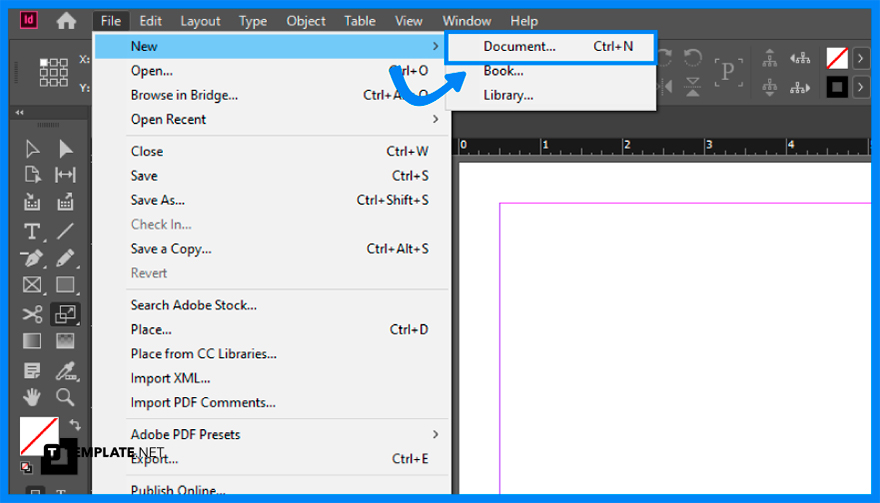Expand the Adobe PDF Presets arrow
This screenshot has height=503, width=880.
tap(436, 434)
